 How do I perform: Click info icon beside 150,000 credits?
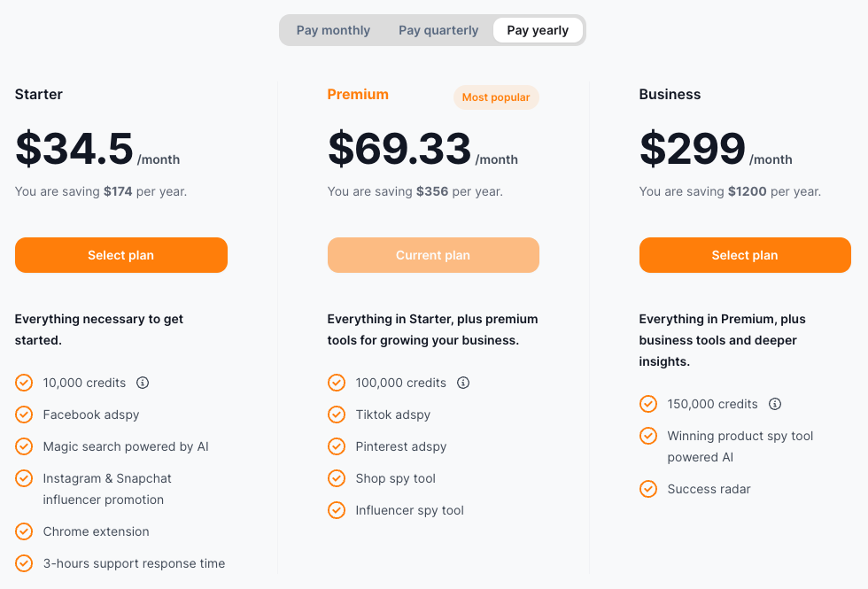tap(775, 404)
